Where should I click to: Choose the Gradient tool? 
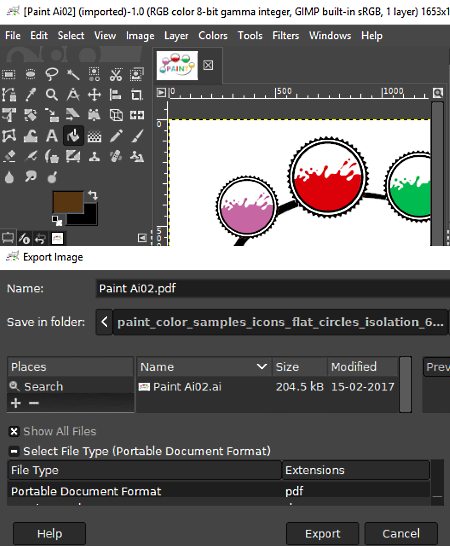pyautogui.click(x=94, y=136)
